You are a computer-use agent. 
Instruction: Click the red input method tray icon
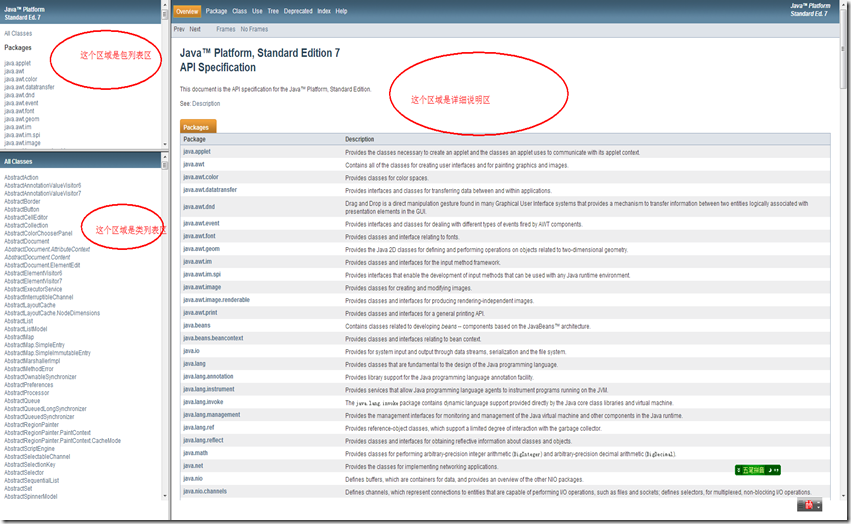point(809,506)
